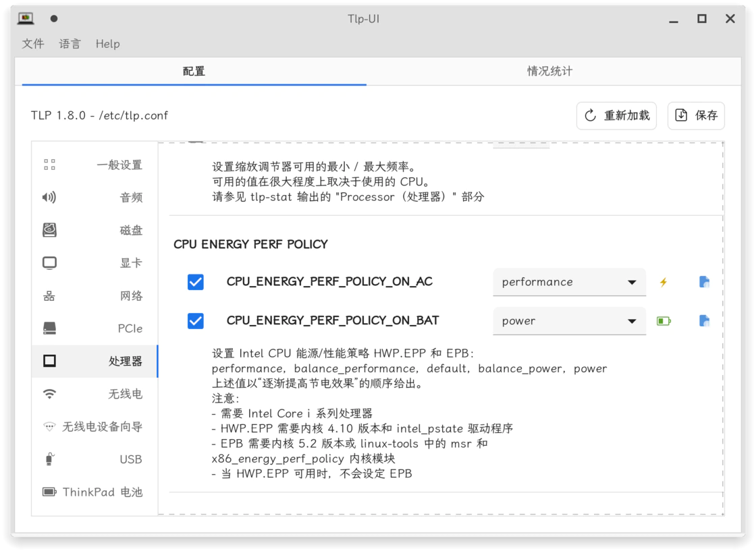Open 一般设置 category label
The height and width of the screenshot is (551, 756).
click(119, 165)
